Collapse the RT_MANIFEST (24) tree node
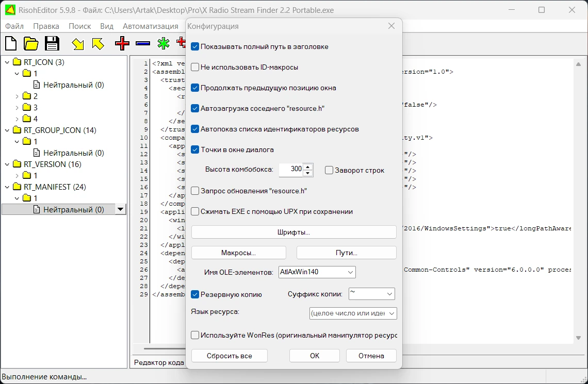The height and width of the screenshot is (384, 588). (7, 187)
